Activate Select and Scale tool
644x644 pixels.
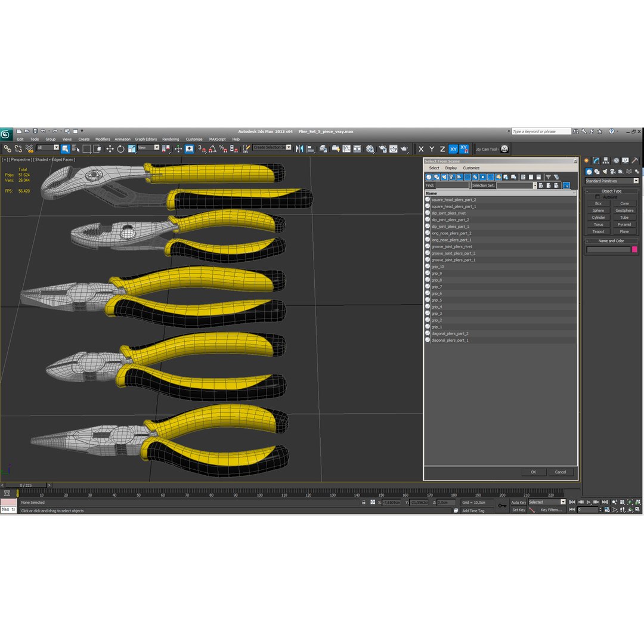pos(131,148)
